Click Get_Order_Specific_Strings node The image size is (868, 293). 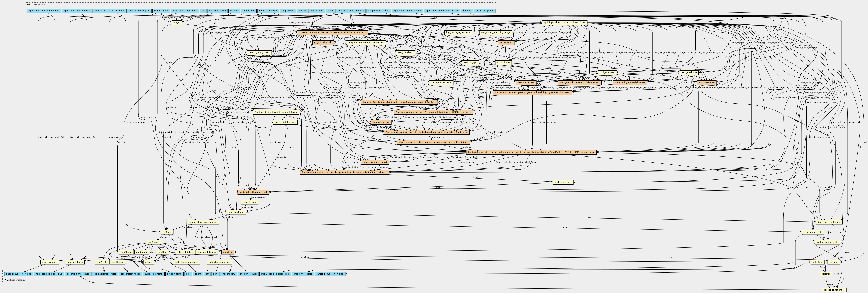[496, 32]
